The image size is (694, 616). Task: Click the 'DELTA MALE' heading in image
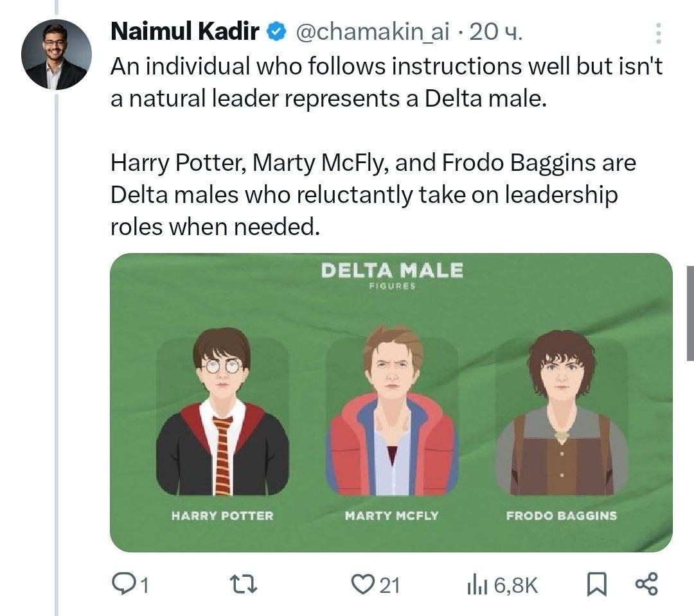coord(392,270)
